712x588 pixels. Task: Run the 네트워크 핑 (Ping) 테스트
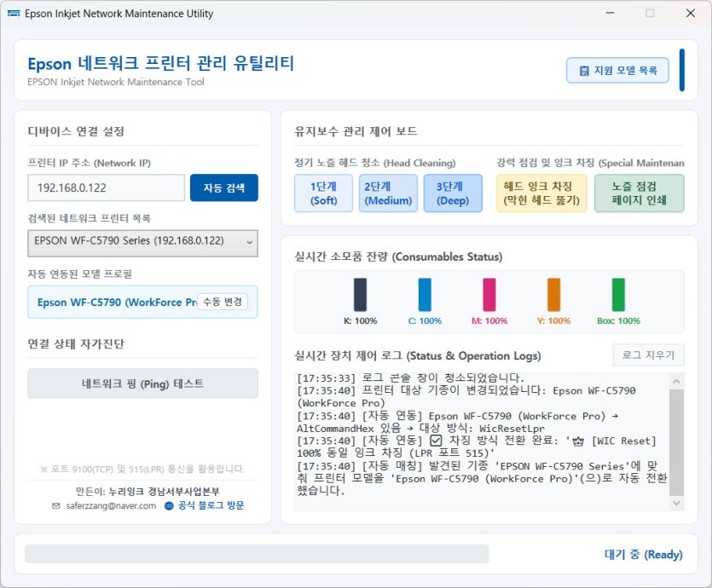(x=142, y=383)
